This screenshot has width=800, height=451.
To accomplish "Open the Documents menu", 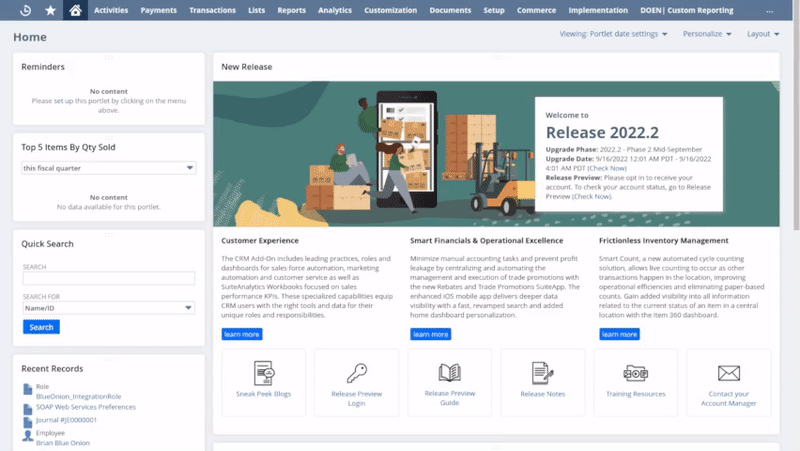I will click(x=450, y=10).
